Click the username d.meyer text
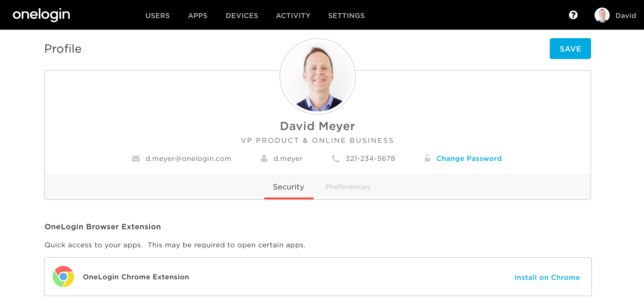This screenshot has width=644, height=302. 288,159
